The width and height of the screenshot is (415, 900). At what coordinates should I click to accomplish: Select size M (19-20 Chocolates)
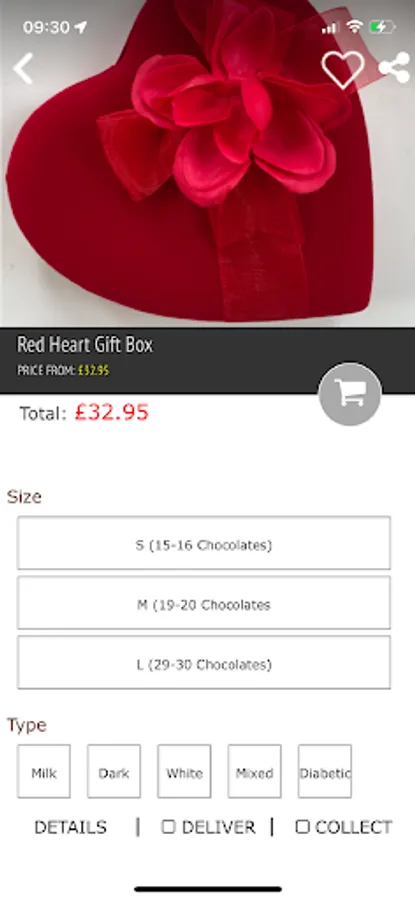coord(204,603)
